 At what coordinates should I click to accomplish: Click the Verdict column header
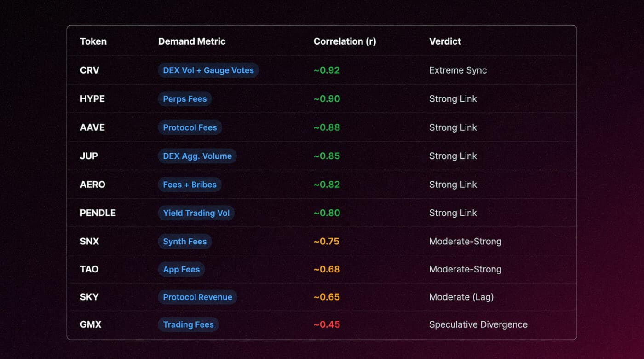445,41
